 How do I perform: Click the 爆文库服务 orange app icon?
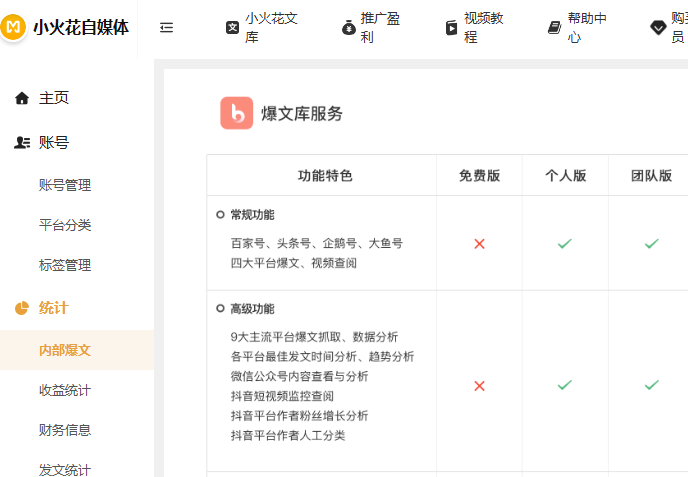tap(236, 113)
